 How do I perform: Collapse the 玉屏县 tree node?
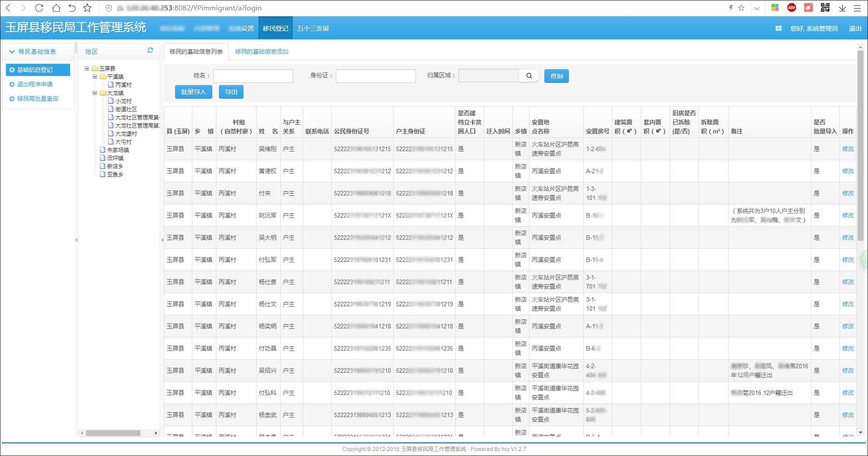[86, 68]
